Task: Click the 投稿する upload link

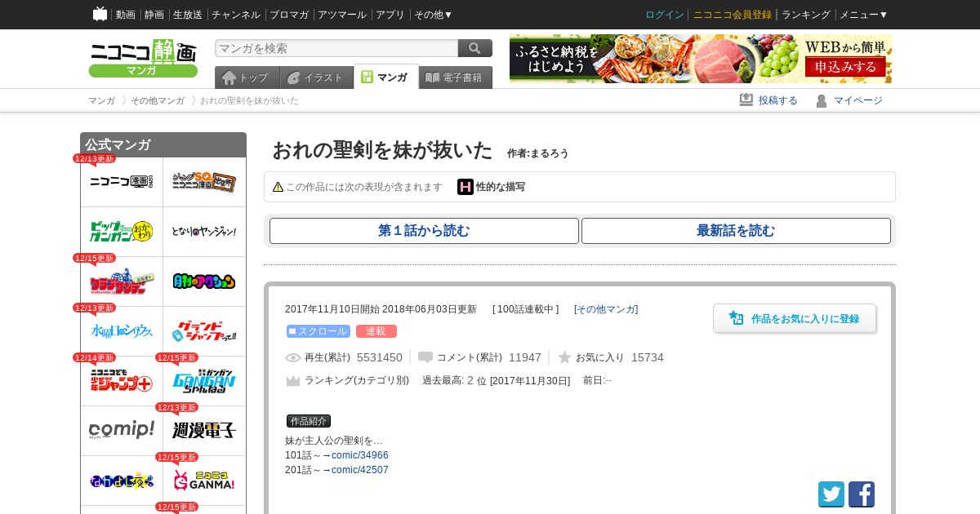Action: tap(768, 100)
